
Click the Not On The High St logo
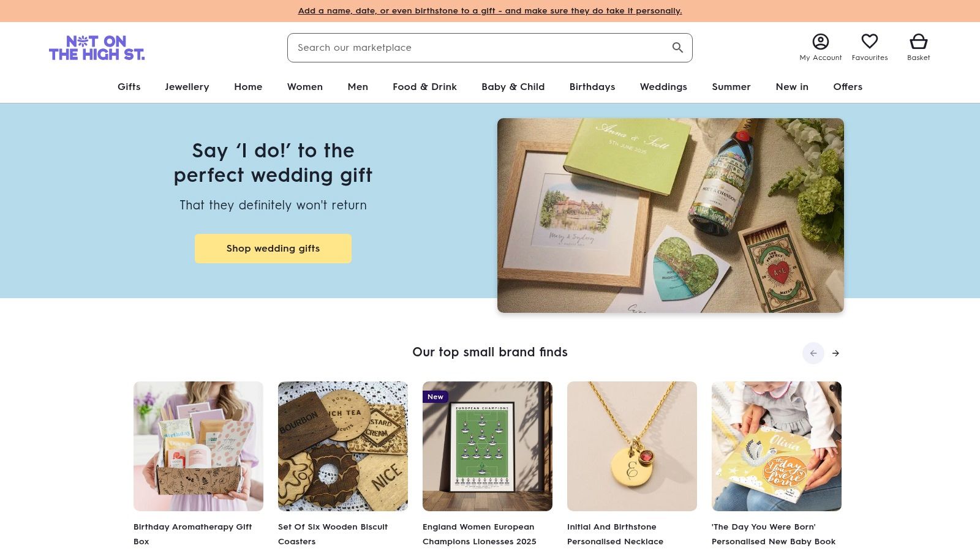97,48
